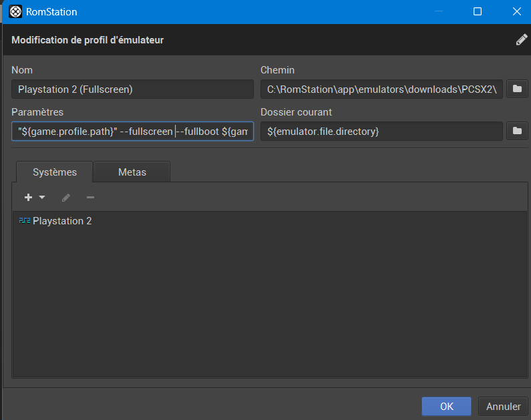Browse for the Chemin emulator path folder
531x420 pixels.
[x=516, y=89]
